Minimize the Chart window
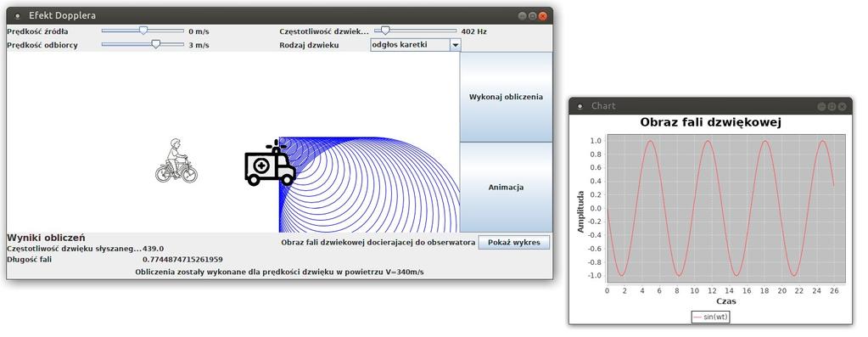868x337 pixels. pyautogui.click(x=821, y=106)
